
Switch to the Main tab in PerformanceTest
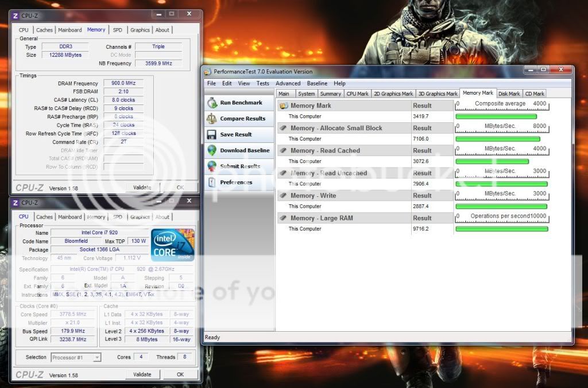284,94
